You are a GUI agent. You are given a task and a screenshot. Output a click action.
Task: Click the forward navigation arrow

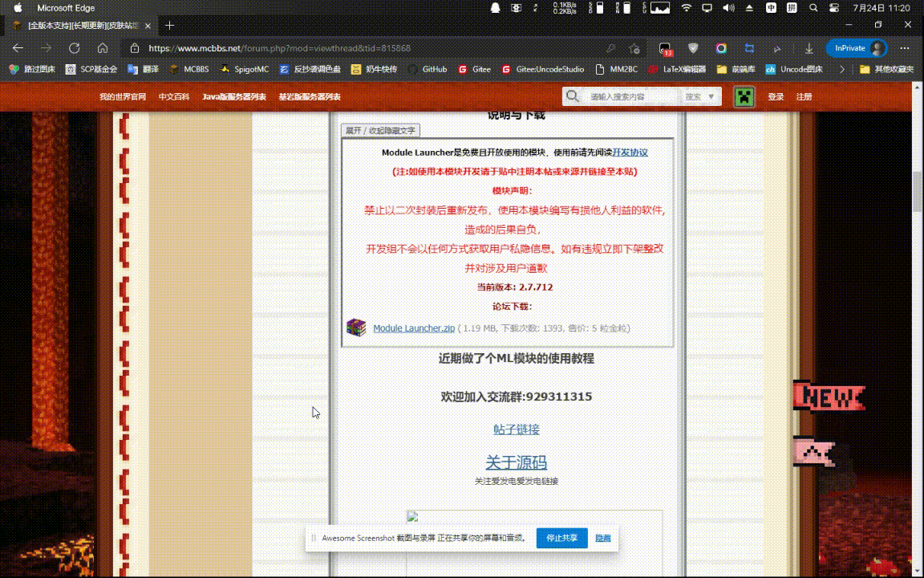[x=46, y=48]
